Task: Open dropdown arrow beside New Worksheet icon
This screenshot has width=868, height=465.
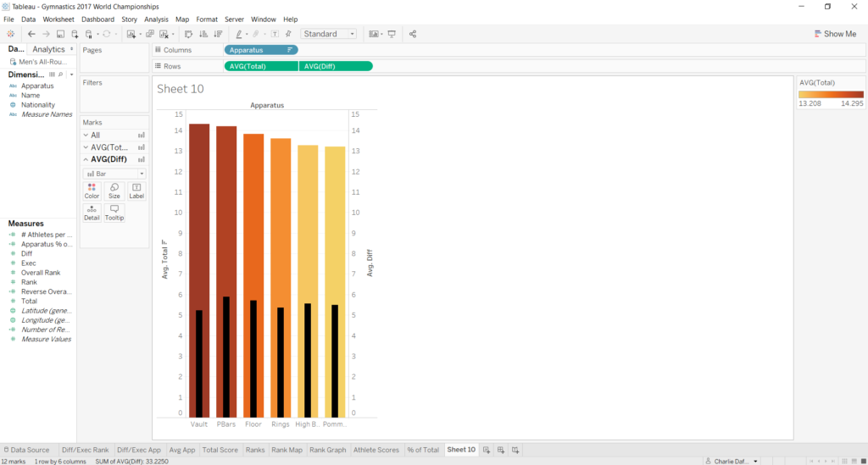Action: 140,34
